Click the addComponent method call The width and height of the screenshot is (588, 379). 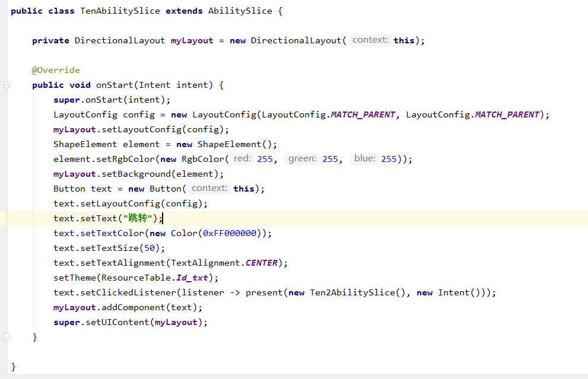pyautogui.click(x=134, y=307)
